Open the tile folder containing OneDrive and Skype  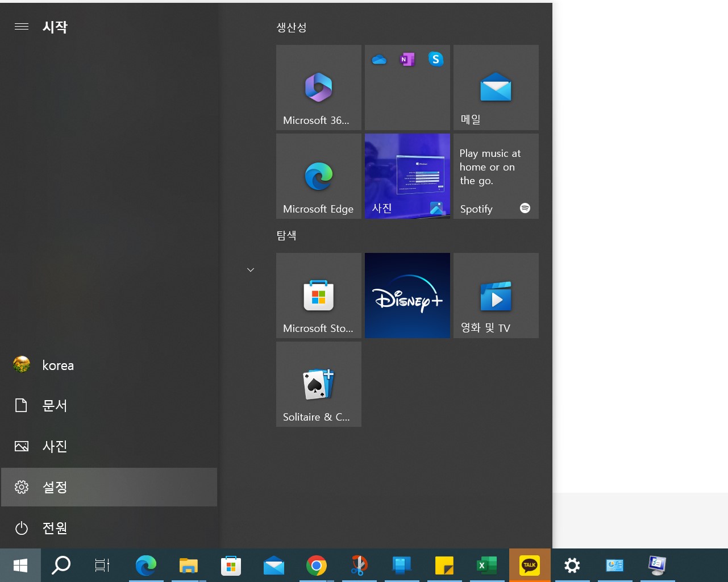pos(407,88)
